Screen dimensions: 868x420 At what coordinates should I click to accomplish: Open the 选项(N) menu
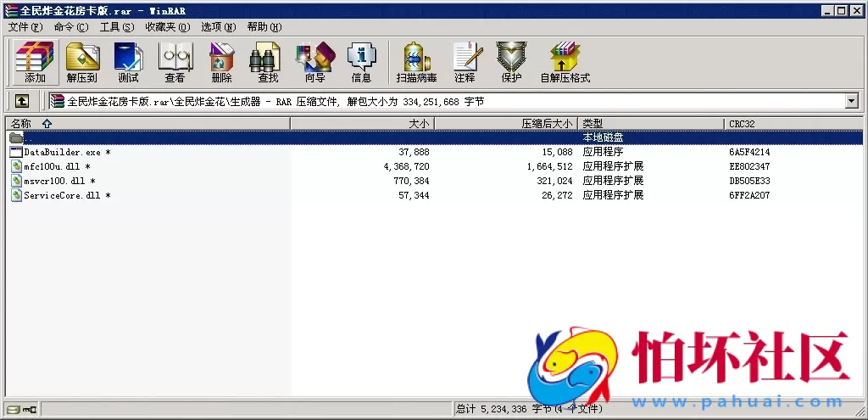(218, 26)
